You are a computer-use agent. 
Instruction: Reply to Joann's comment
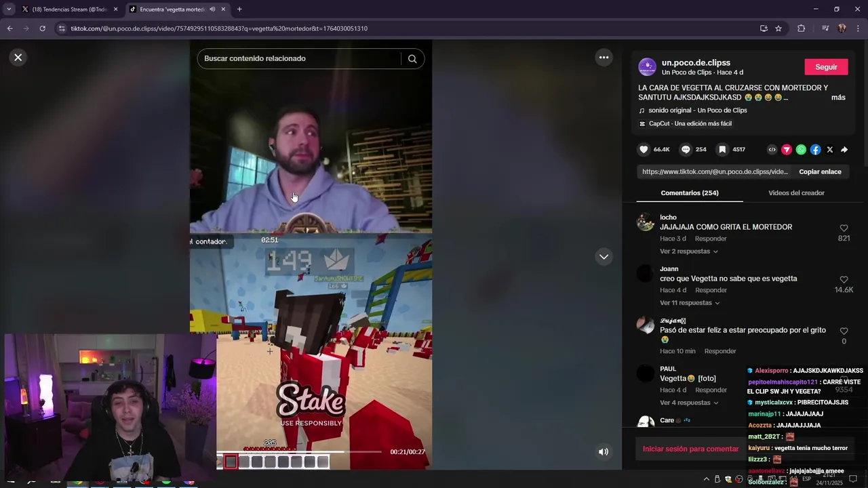pyautogui.click(x=711, y=290)
